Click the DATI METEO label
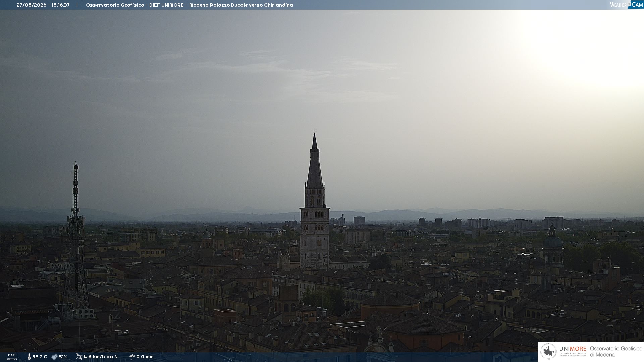Screen dimensions: 644x362 coord(12,357)
